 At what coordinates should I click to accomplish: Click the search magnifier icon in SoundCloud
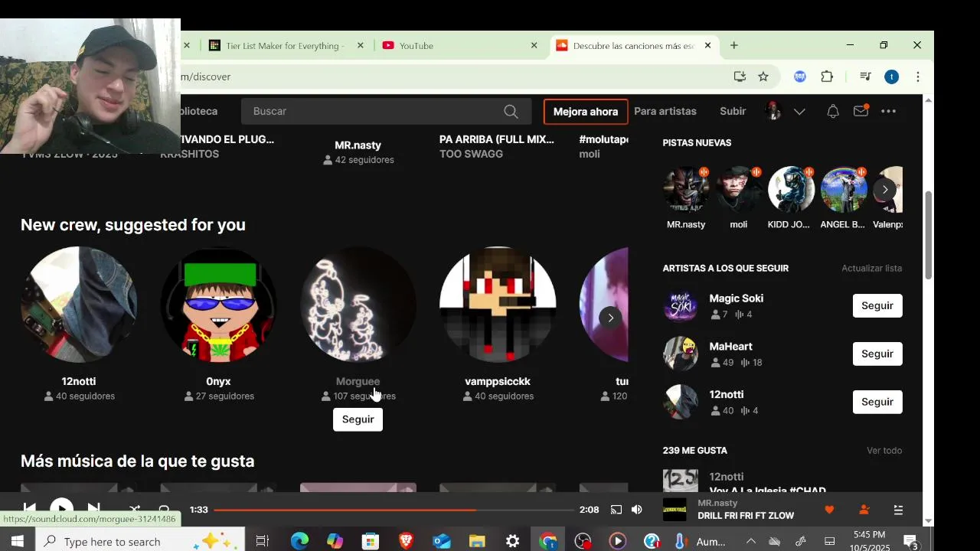point(511,112)
